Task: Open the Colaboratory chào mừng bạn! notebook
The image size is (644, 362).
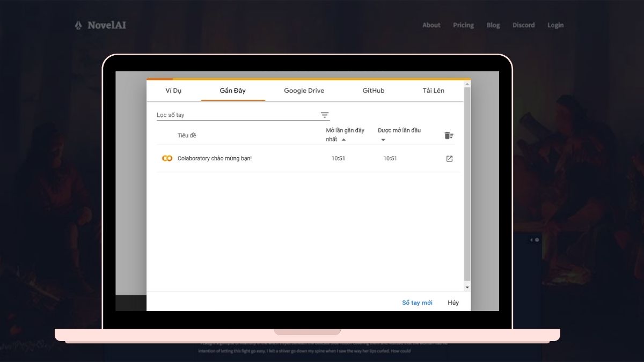Action: coord(215,158)
